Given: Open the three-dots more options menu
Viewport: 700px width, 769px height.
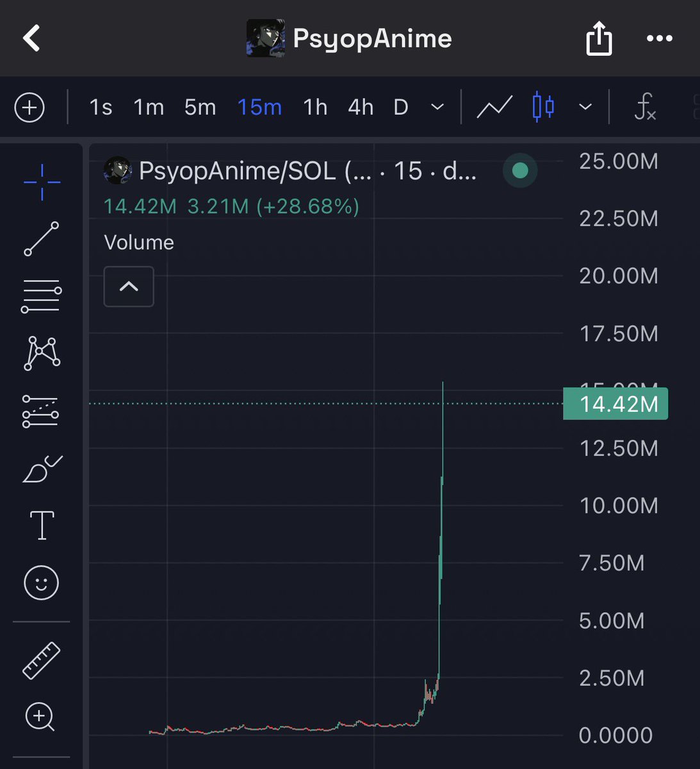Looking at the screenshot, I should click(660, 38).
